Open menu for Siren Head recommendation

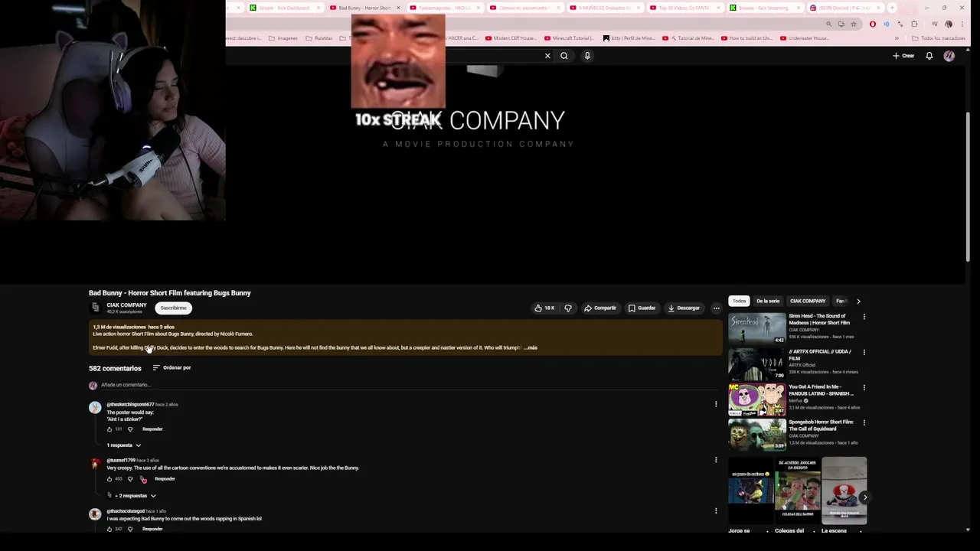pos(864,317)
